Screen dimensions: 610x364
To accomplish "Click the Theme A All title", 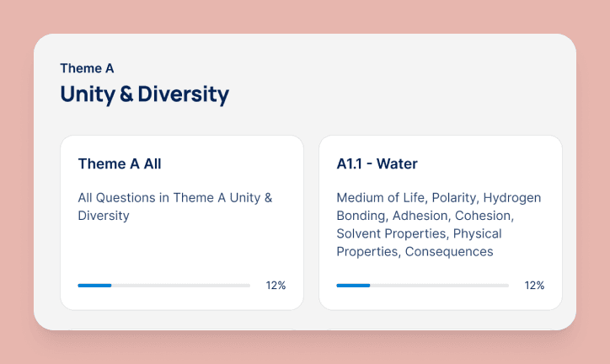I will click(x=120, y=163).
